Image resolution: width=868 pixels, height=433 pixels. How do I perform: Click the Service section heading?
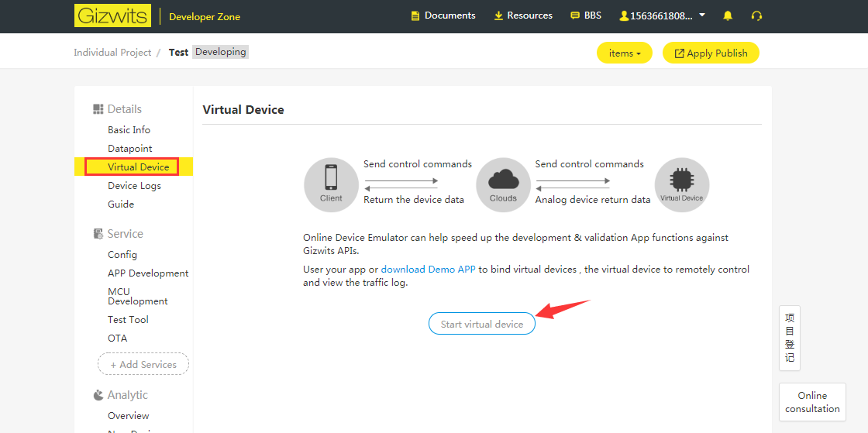125,234
